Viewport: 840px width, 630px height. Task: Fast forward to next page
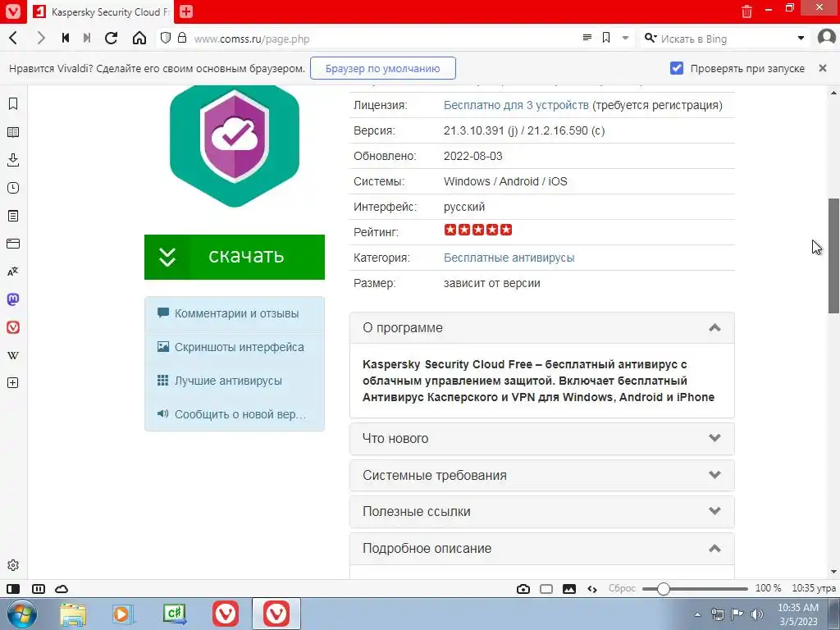[x=87, y=38]
